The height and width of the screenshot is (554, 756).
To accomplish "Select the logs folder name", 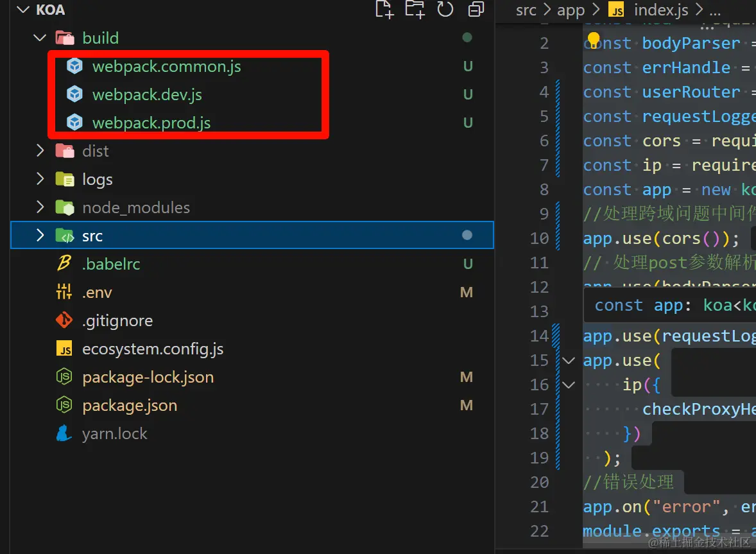I will 98,179.
